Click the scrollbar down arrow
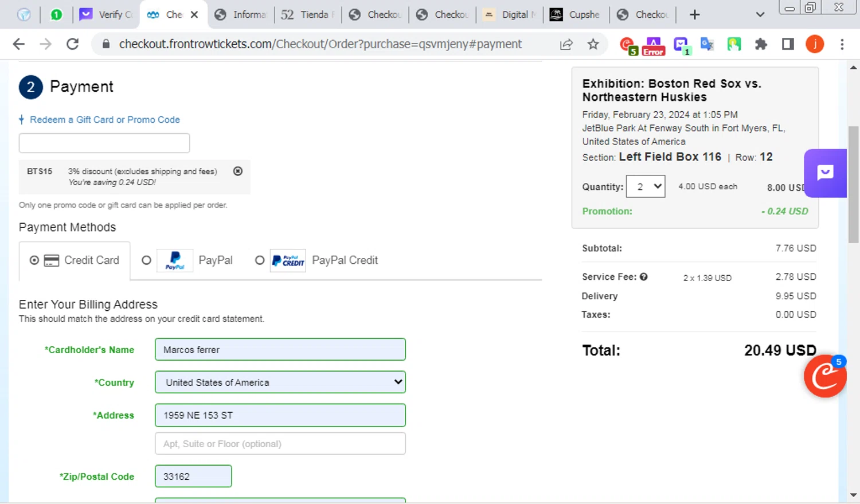The height and width of the screenshot is (504, 860). pos(853,494)
